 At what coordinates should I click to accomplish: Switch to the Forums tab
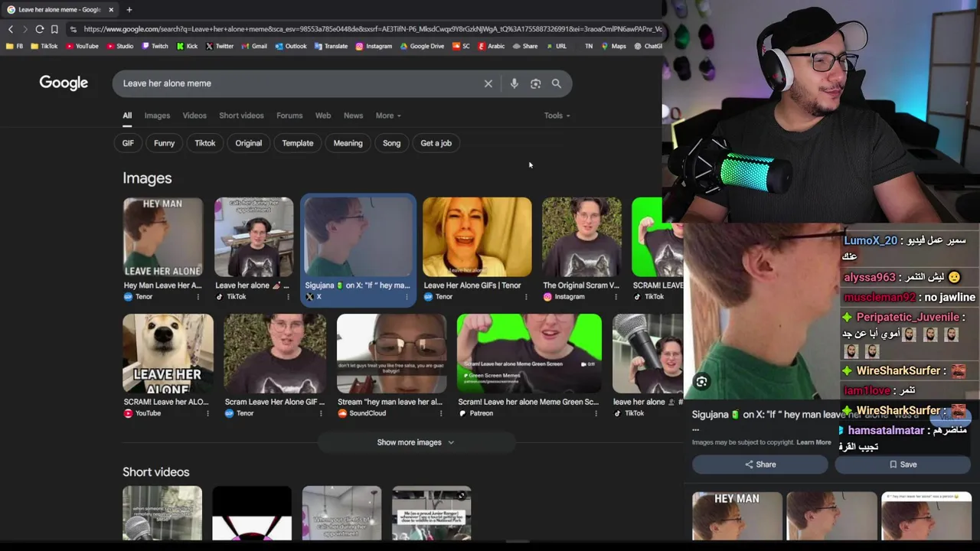pyautogui.click(x=289, y=116)
